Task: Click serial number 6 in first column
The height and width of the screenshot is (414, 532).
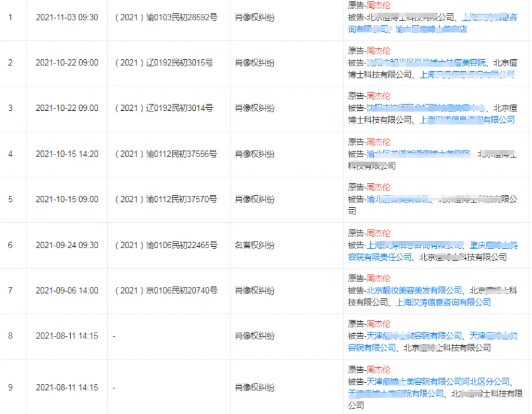Action: [x=11, y=245]
